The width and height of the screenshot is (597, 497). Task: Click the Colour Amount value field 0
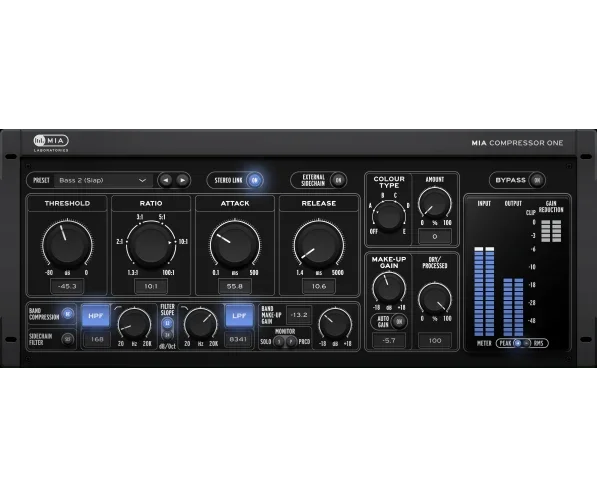pyautogui.click(x=435, y=237)
